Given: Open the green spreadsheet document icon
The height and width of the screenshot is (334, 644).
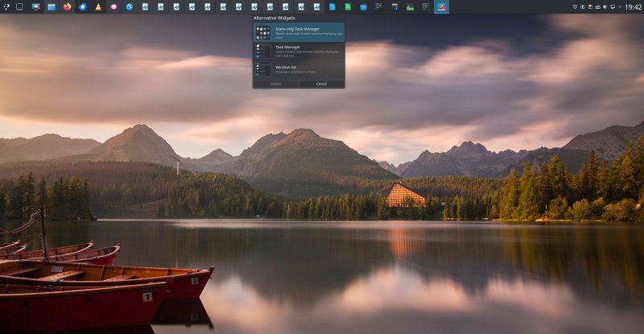Looking at the screenshot, I should [x=347, y=6].
